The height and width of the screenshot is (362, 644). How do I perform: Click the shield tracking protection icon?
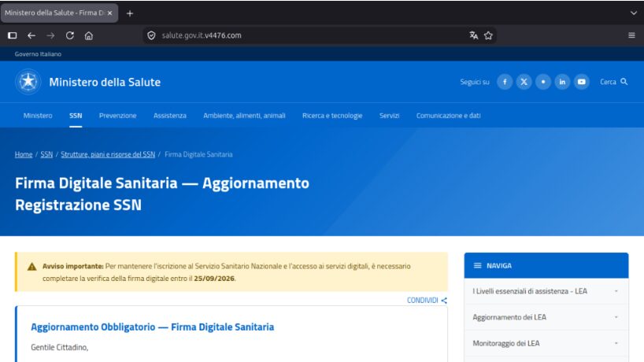tap(151, 35)
